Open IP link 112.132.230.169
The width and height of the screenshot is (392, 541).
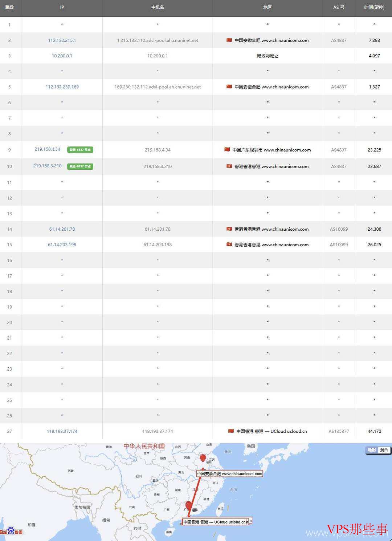click(x=62, y=87)
